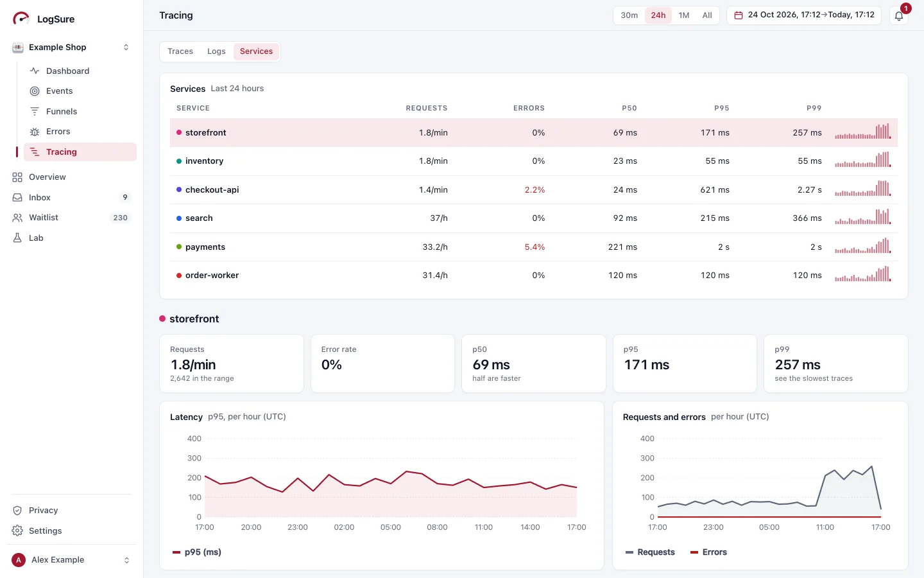Image resolution: width=924 pixels, height=578 pixels.
Task: Click the Waitlist 230 count badge
Action: (121, 218)
